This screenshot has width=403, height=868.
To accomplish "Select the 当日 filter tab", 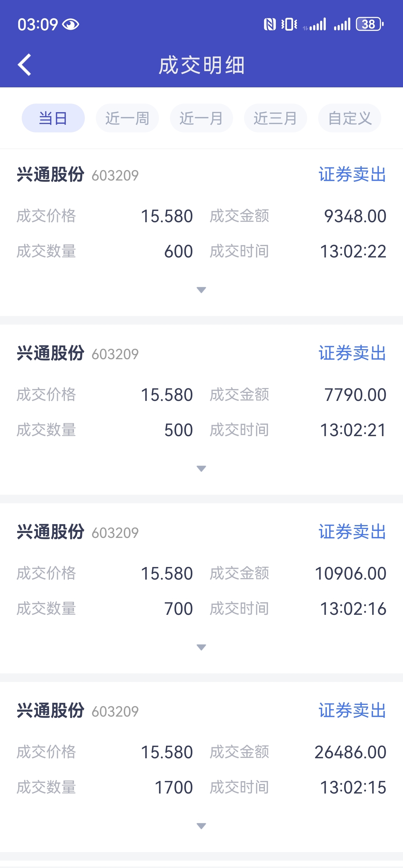I will click(53, 118).
